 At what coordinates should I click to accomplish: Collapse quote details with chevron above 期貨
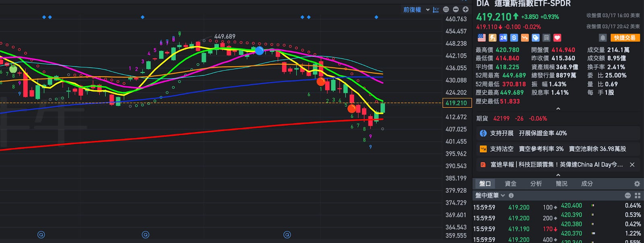pyautogui.click(x=558, y=109)
